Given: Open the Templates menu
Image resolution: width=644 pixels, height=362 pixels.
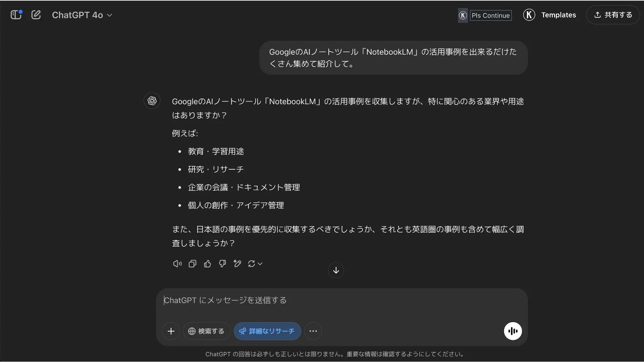Looking at the screenshot, I should pos(558,15).
